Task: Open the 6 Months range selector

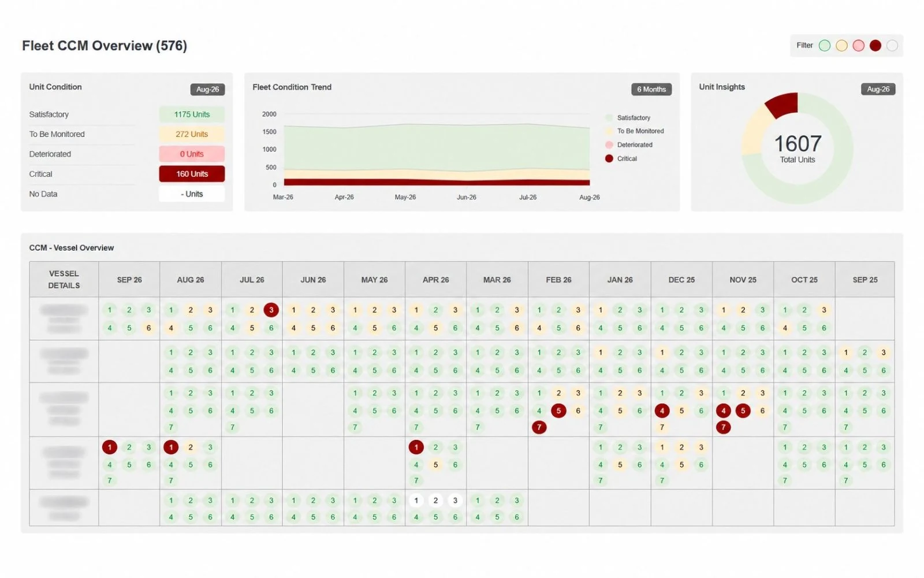Action: pyautogui.click(x=651, y=90)
